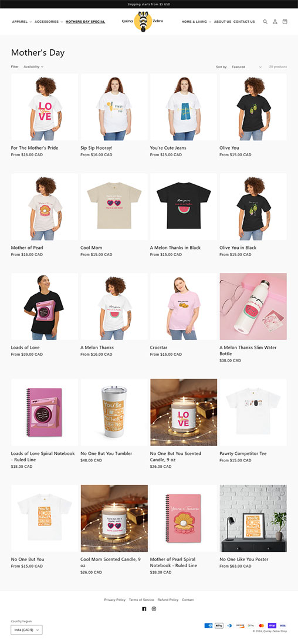Viewport: 298px width, 644px height.
Task: Select the A Melon Thanks Slim Water Bottle image
Action: click(x=253, y=306)
